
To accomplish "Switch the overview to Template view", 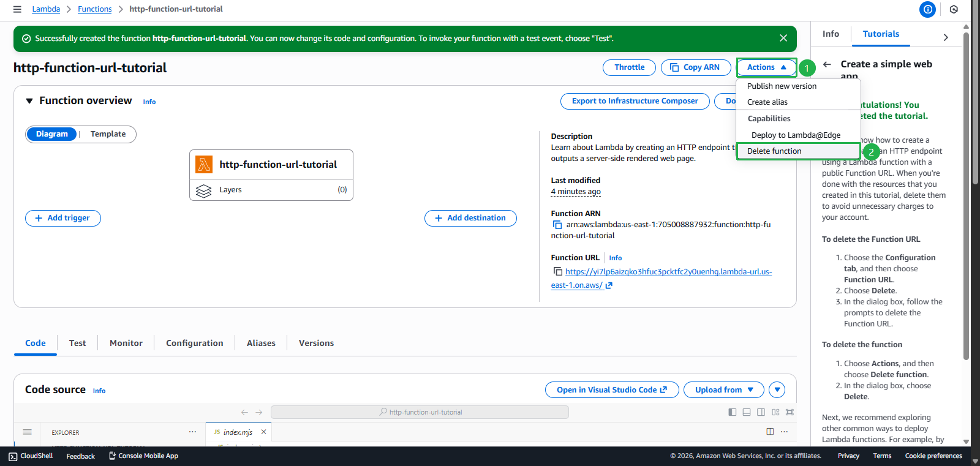I will click(108, 134).
